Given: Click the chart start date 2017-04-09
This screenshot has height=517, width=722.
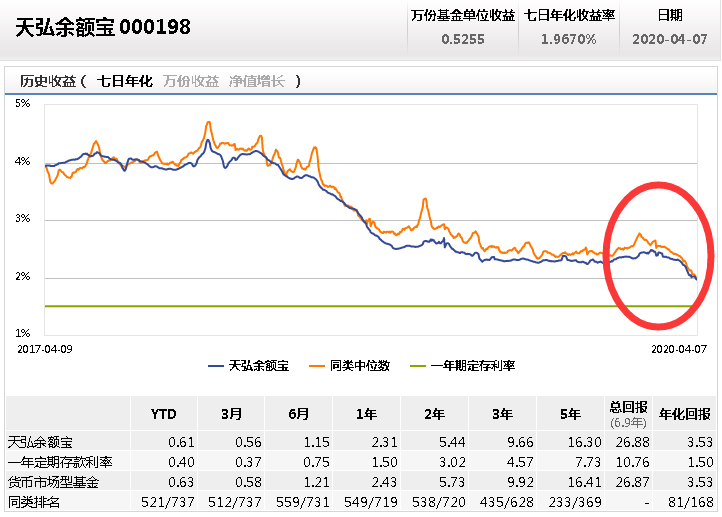Looking at the screenshot, I should (x=45, y=349).
